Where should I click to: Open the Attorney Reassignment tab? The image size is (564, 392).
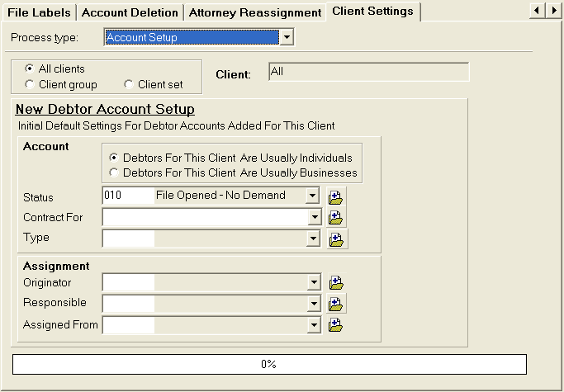coord(254,12)
